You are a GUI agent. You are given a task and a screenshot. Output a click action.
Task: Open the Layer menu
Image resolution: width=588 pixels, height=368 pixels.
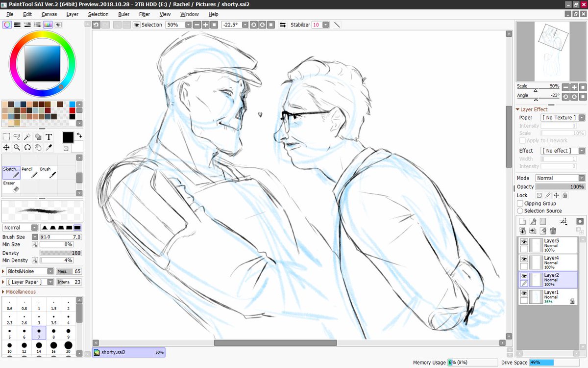pyautogui.click(x=73, y=14)
